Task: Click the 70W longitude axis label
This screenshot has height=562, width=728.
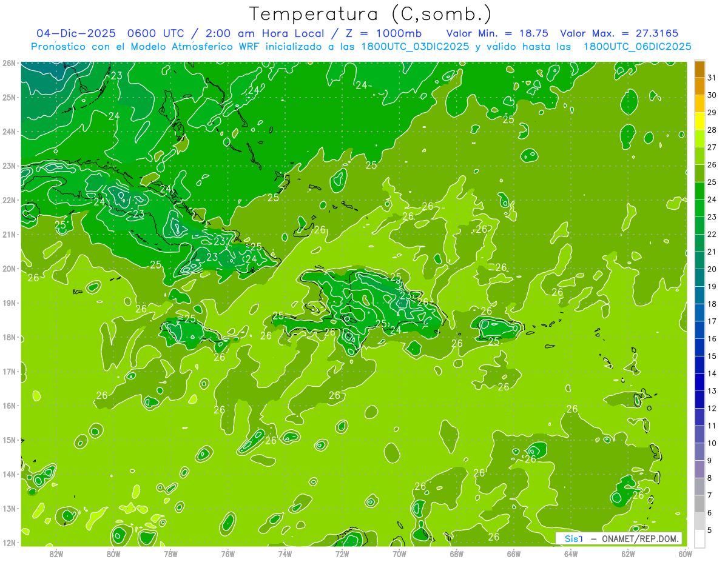Action: coord(399,553)
